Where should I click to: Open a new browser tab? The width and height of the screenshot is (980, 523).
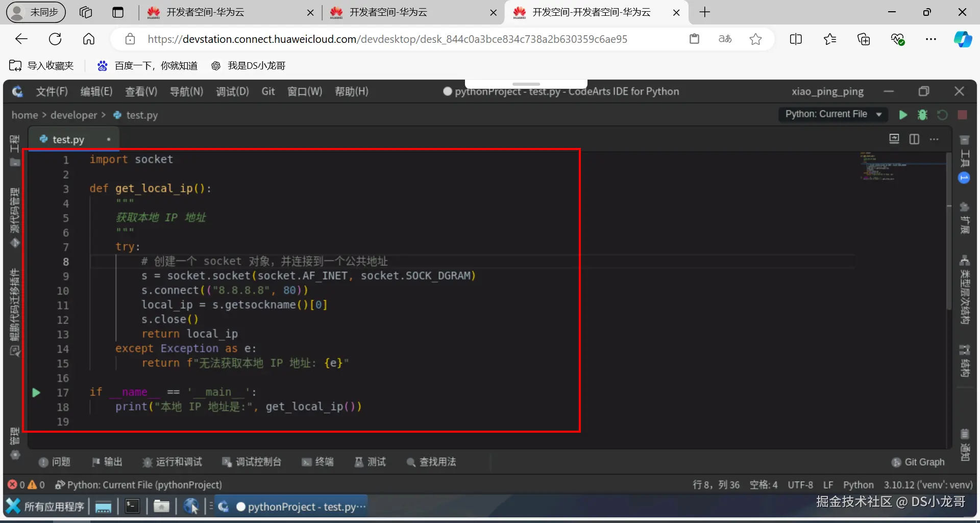(x=704, y=12)
